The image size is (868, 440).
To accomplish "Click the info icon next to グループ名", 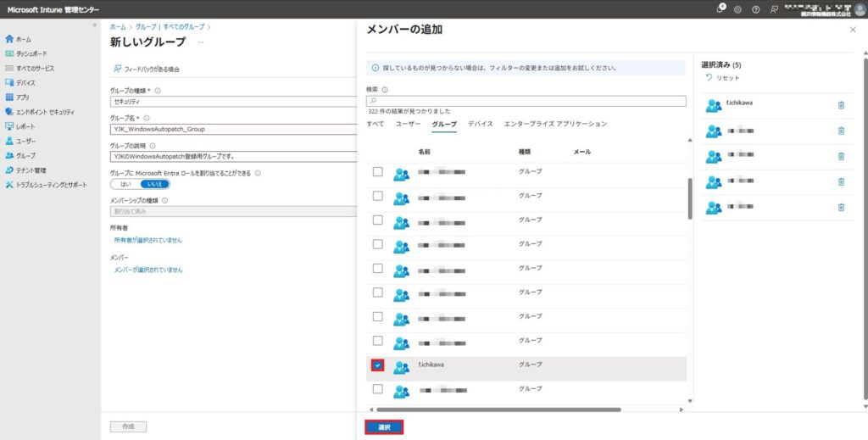I will click(x=147, y=118).
